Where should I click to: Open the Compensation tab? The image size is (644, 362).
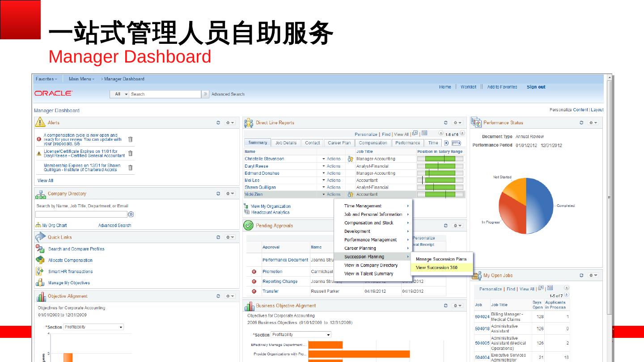click(x=373, y=143)
